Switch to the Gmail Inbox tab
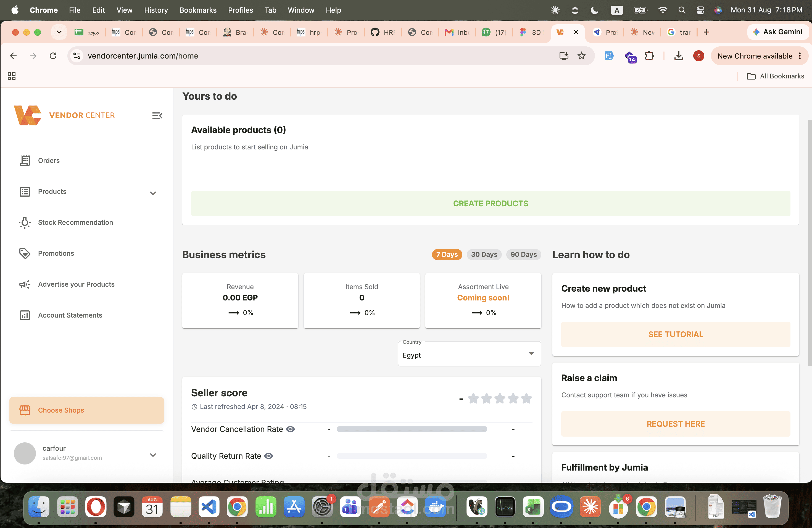812x528 pixels. tap(457, 32)
